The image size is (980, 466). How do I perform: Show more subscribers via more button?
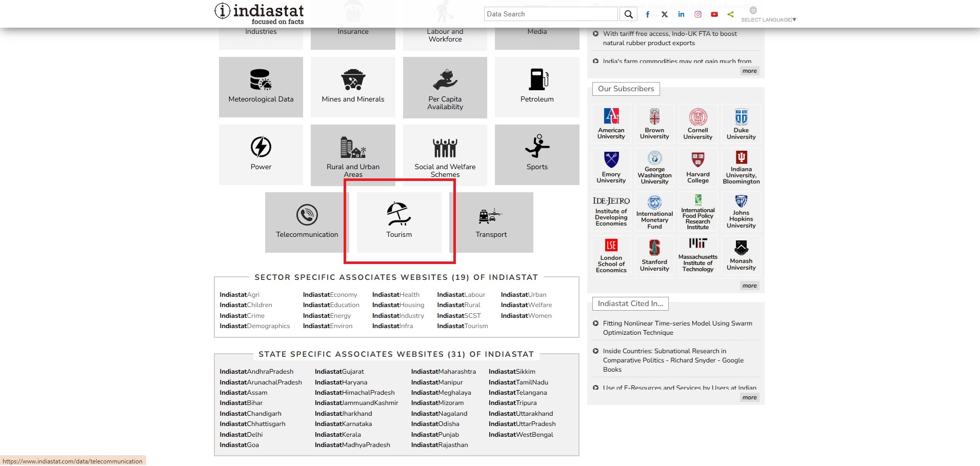tap(749, 286)
